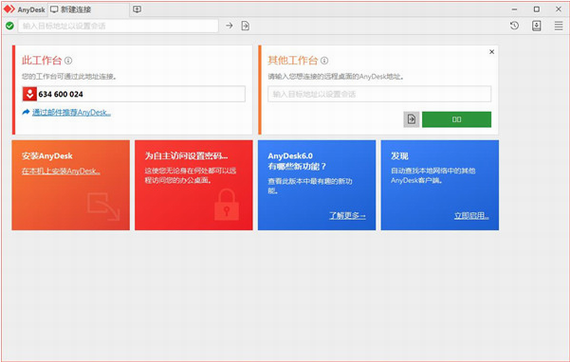Viewport: 570px width, 362px height.
Task: Open the file transfer icon in top toolbar
Action: 245,26
